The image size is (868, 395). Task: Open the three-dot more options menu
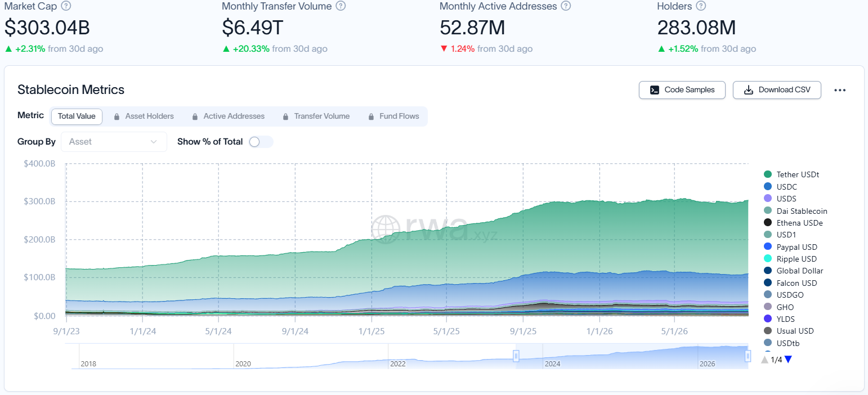[x=840, y=90]
